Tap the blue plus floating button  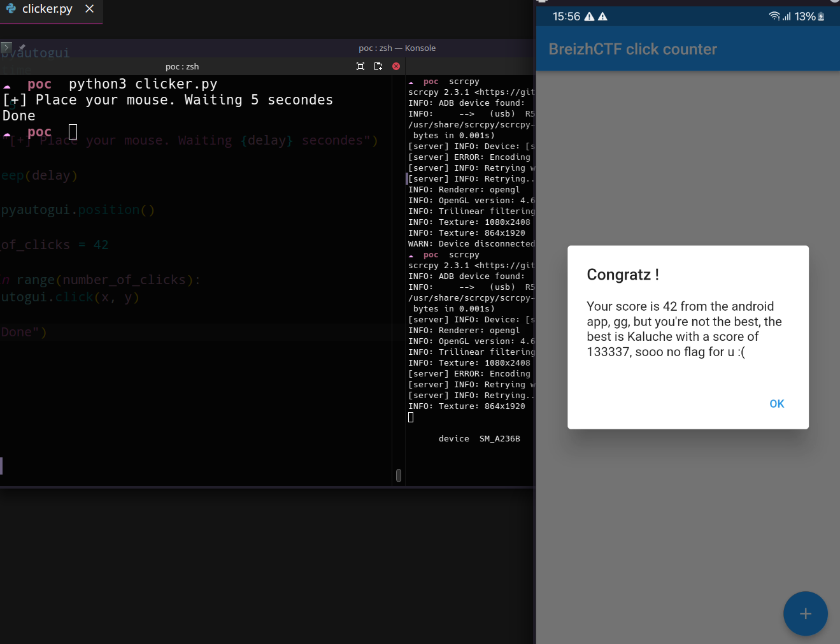click(x=805, y=613)
